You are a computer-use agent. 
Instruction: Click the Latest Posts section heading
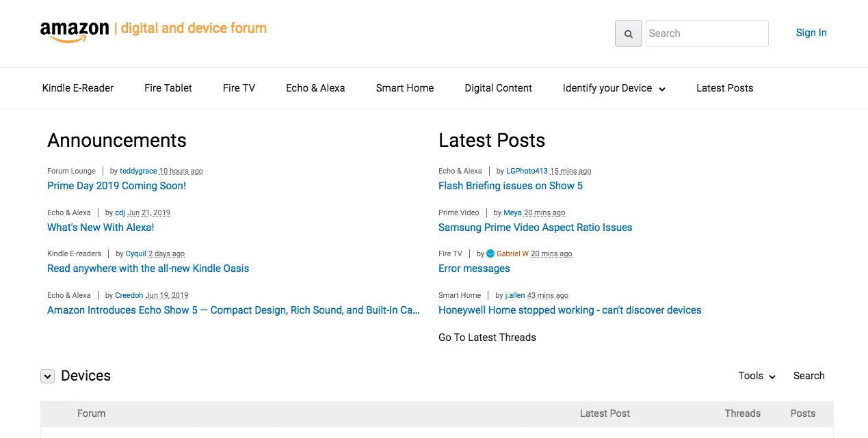pyautogui.click(x=492, y=140)
